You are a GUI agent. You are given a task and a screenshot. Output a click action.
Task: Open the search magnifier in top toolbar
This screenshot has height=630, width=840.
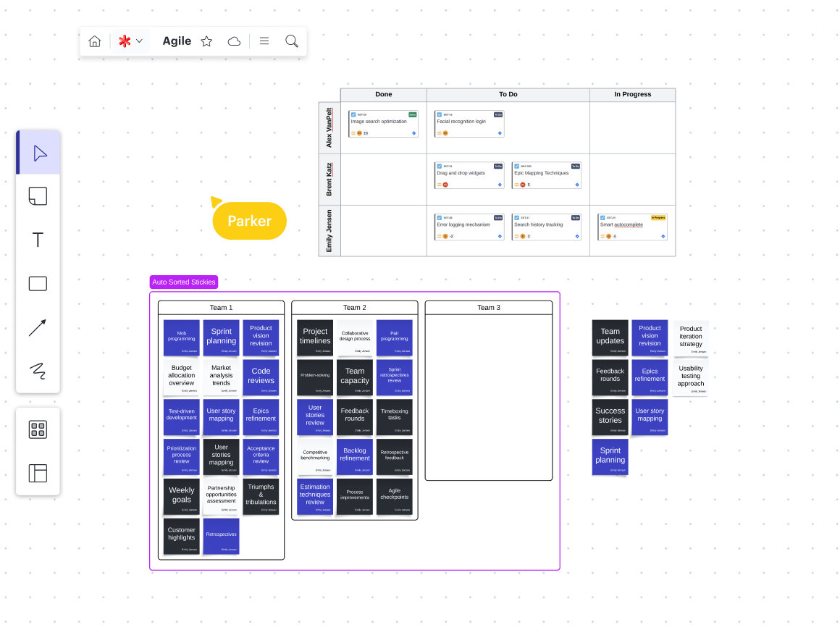coord(292,41)
